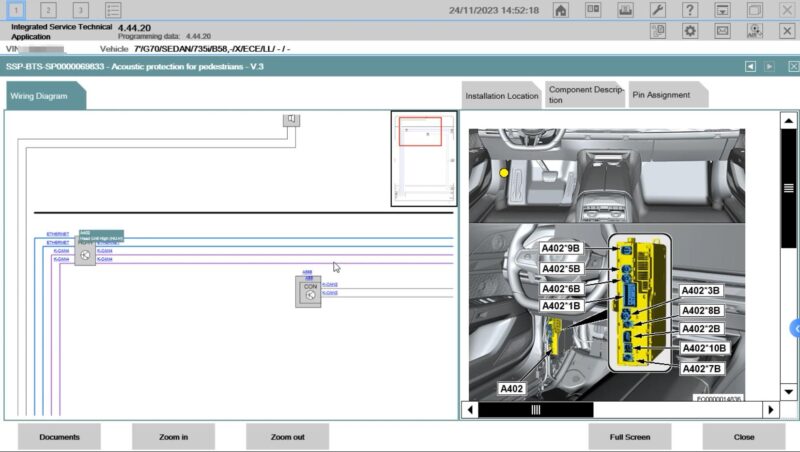Click the print icon in top toolbar

point(626,10)
